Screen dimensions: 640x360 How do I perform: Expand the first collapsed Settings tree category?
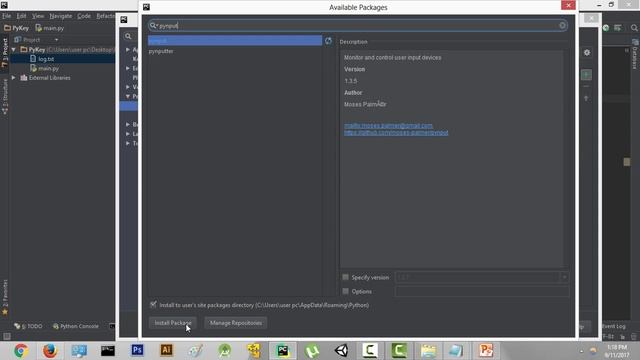(128, 49)
